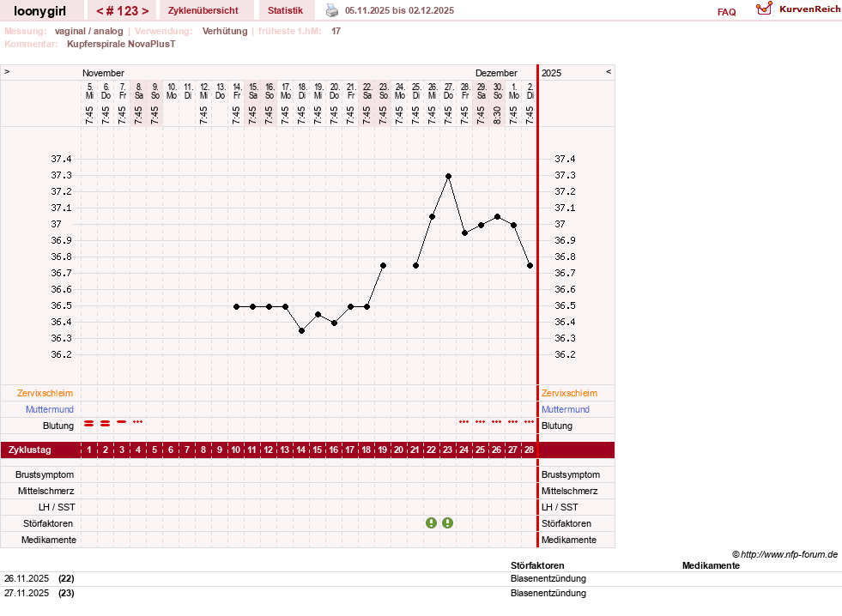Click the left Muttermund row label
Screen dimensions: 842x616
50,409
